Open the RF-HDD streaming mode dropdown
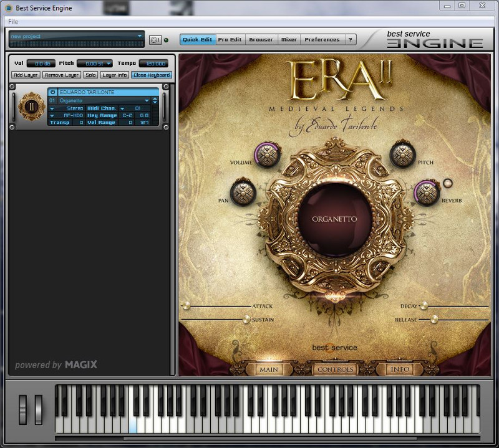The height and width of the screenshot is (448, 499). click(x=52, y=115)
